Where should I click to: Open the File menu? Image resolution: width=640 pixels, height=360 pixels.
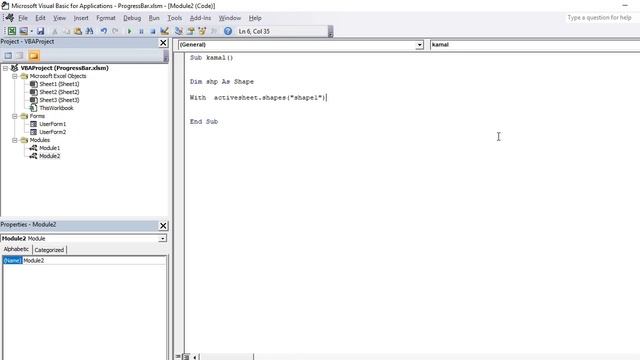pyautogui.click(x=23, y=18)
